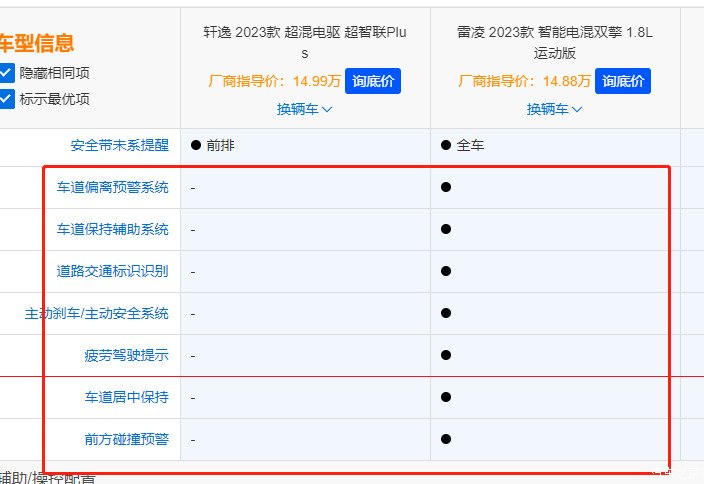Click the 安全带未系提醒 feature link
Image resolution: width=704 pixels, height=484 pixels.
119,145
